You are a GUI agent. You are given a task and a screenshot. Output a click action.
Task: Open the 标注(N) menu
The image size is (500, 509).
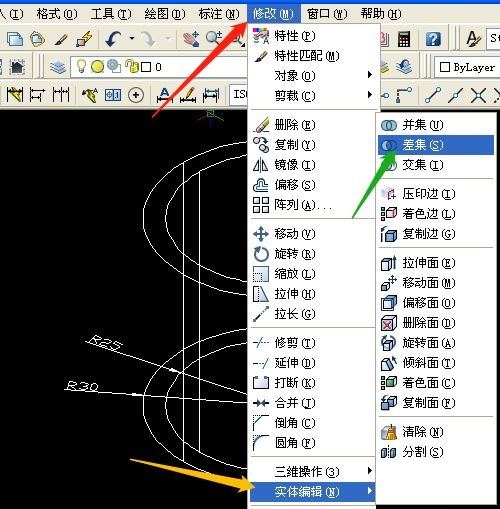pos(219,14)
